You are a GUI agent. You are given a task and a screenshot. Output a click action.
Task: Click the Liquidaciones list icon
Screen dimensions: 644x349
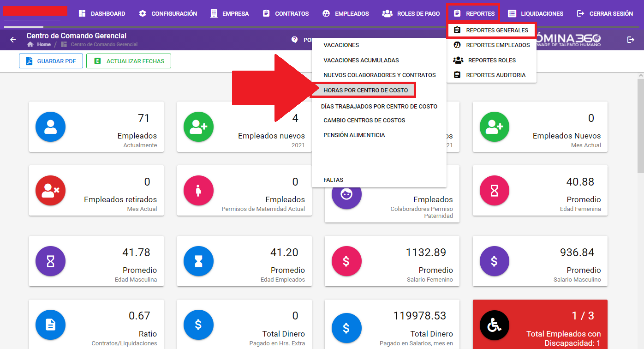click(512, 13)
